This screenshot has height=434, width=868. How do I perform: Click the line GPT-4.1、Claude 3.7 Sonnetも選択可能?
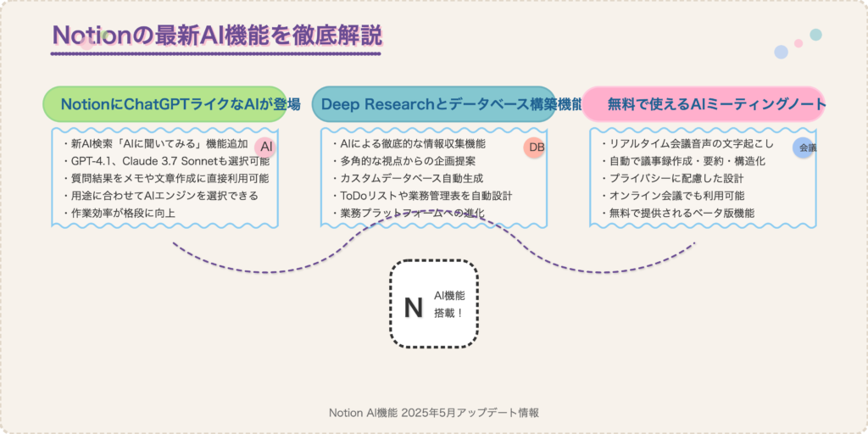(166, 162)
